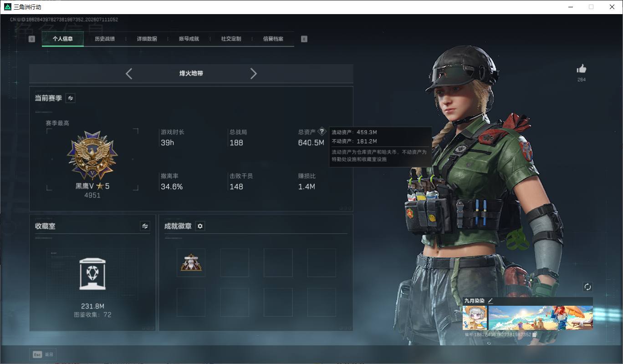Screen dimensions: 623x364
Task: Go to previous mode with left chevron
Action: click(129, 73)
